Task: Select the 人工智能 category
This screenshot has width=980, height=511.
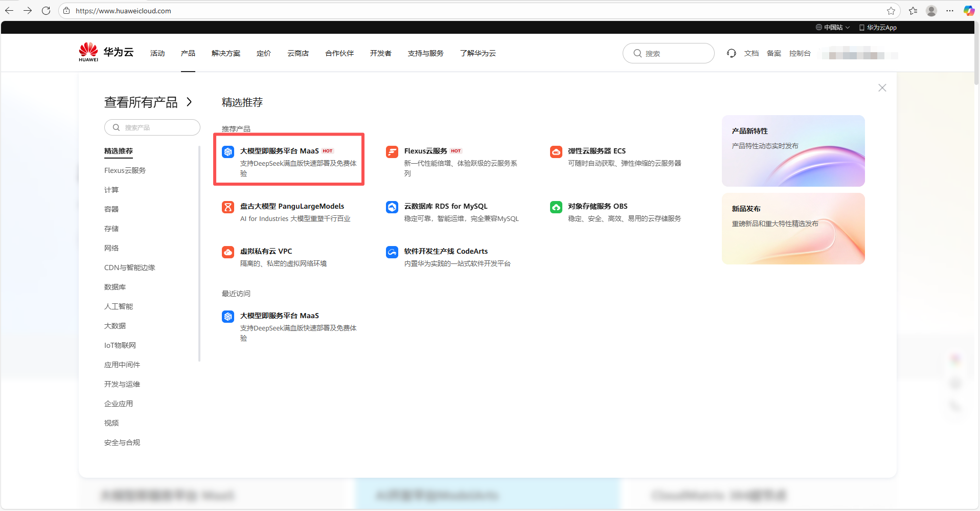Action: pos(119,306)
